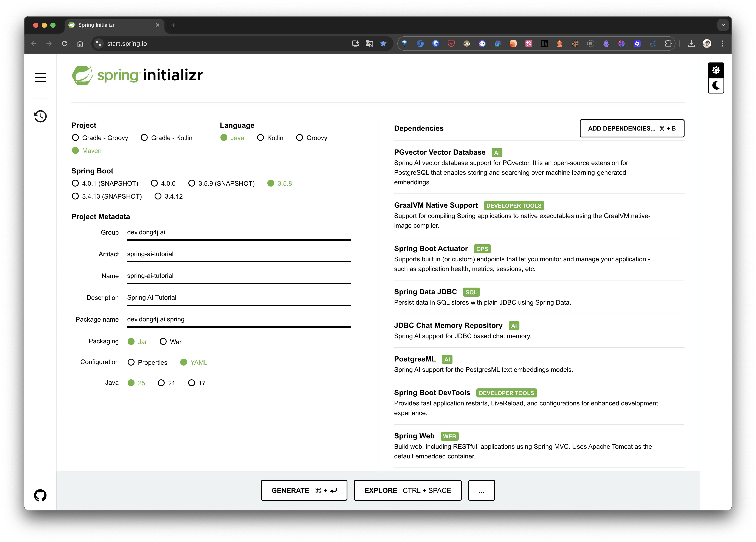Open the Chrome three-dot menu

(722, 43)
